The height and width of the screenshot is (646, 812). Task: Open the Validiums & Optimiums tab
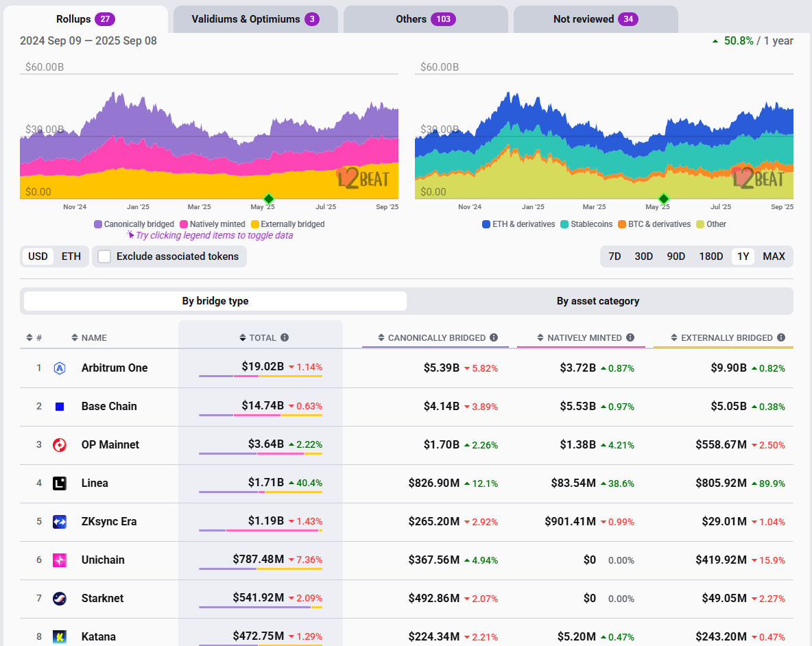tap(255, 19)
